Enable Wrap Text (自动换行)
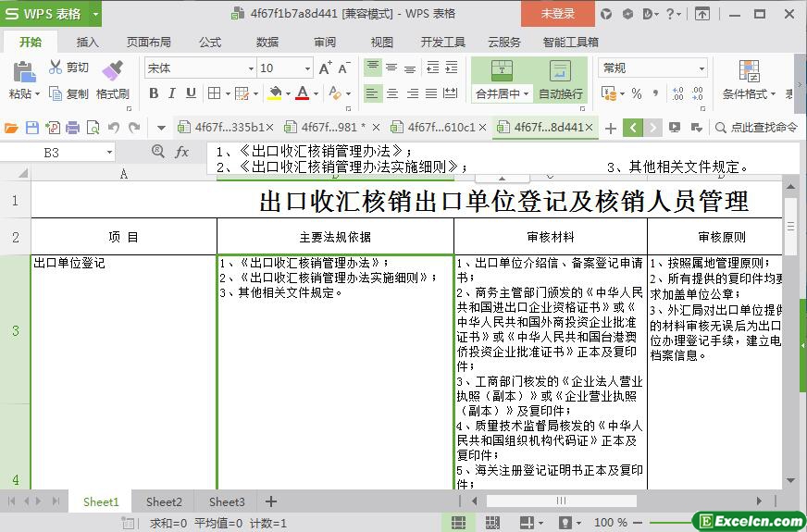This screenshot has height=532, width=807. pyautogui.click(x=560, y=71)
